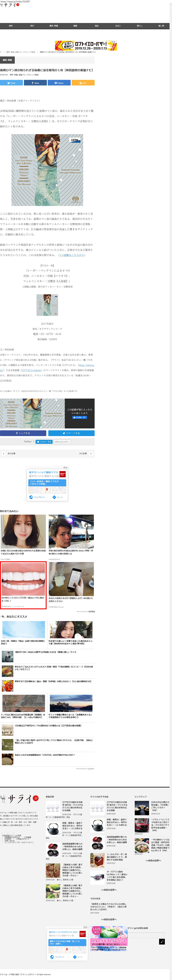172x980 pixels.
Task: Go to previous article (前の記事) arrow
Action: coord(4,453)
